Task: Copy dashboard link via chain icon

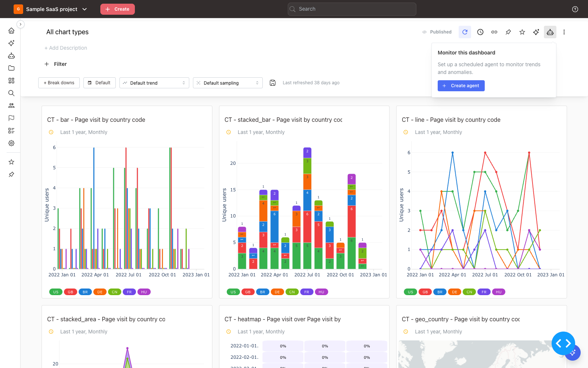Action: click(494, 32)
